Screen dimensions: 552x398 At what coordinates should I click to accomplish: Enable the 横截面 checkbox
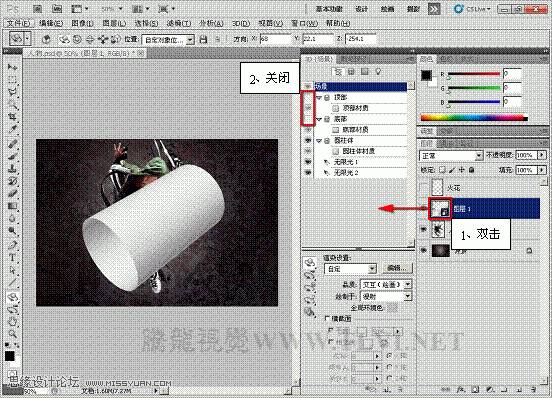point(327,318)
